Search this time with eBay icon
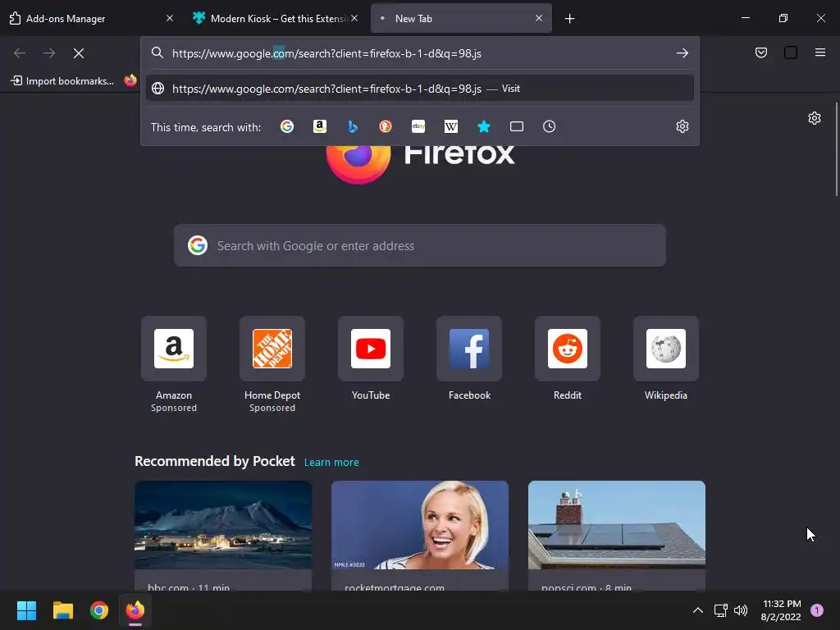The height and width of the screenshot is (630, 840). (418, 126)
